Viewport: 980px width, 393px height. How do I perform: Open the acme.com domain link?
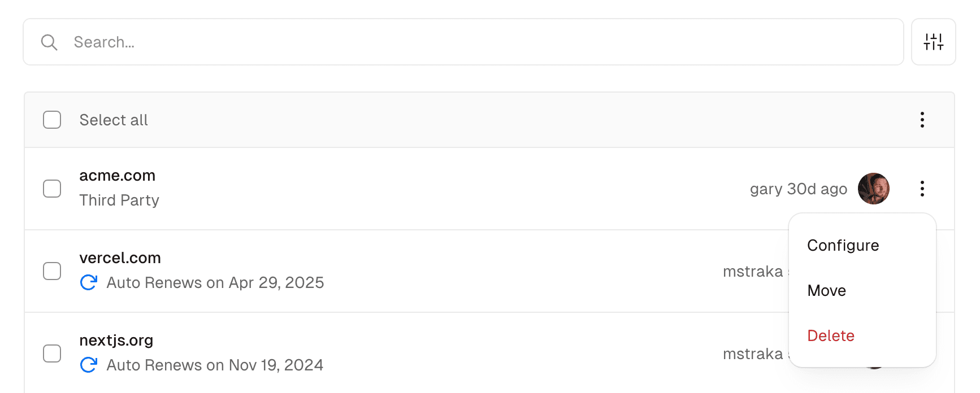117,176
